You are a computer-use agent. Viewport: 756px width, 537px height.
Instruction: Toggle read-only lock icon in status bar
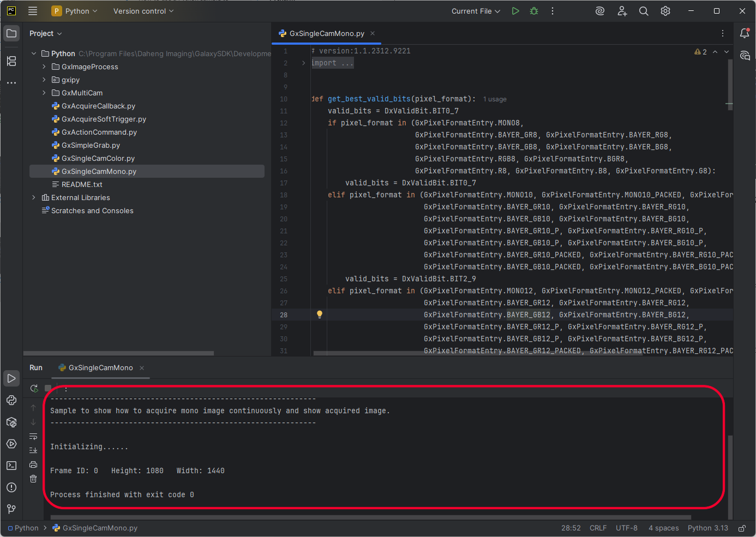[742, 528]
